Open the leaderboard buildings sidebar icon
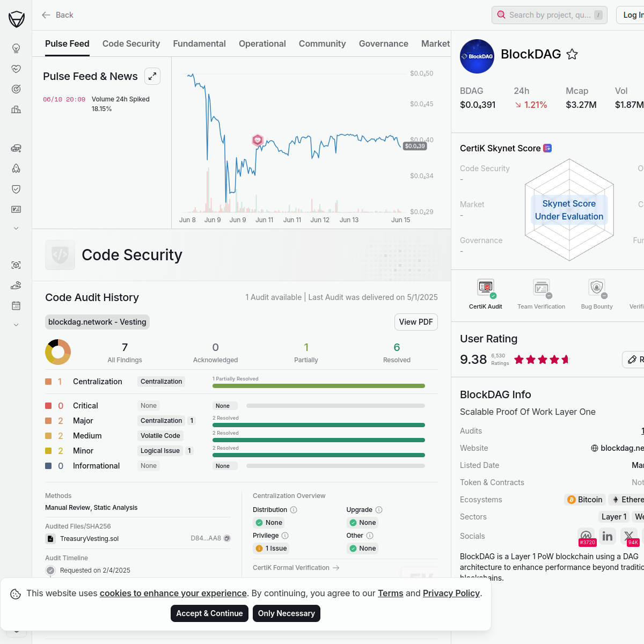 [16, 109]
